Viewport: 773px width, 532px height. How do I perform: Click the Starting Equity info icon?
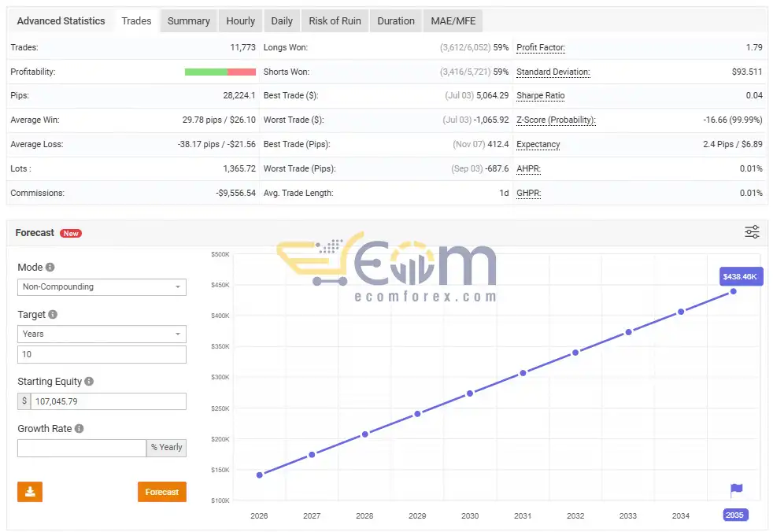tap(89, 381)
